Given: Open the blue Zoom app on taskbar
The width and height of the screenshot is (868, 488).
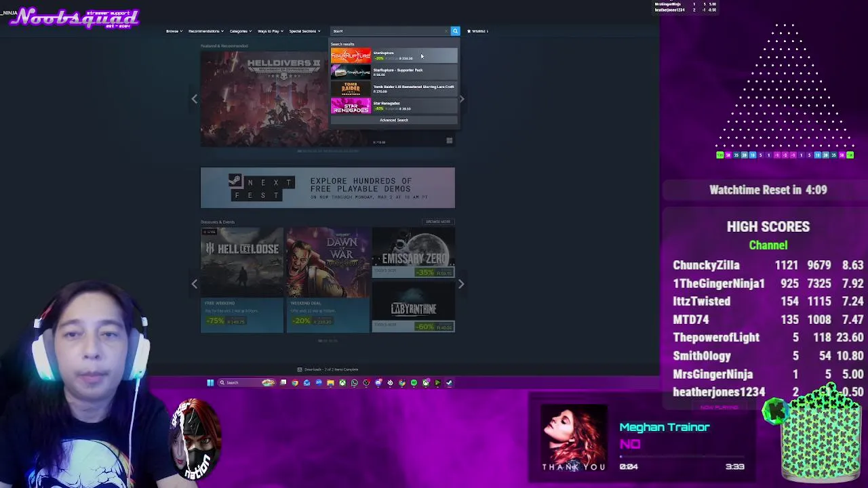Looking at the screenshot, I should pyautogui.click(x=319, y=383).
